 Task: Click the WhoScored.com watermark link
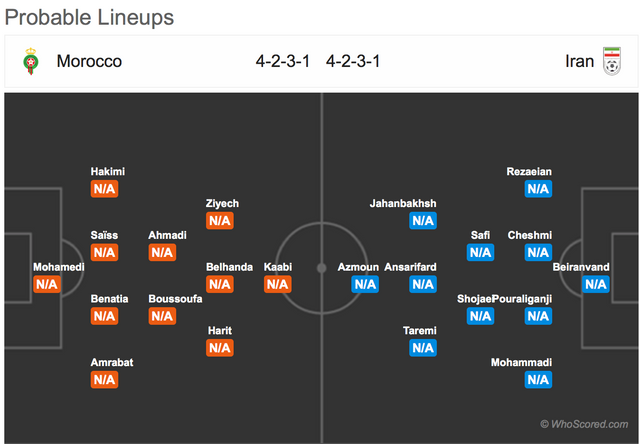pyautogui.click(x=584, y=424)
